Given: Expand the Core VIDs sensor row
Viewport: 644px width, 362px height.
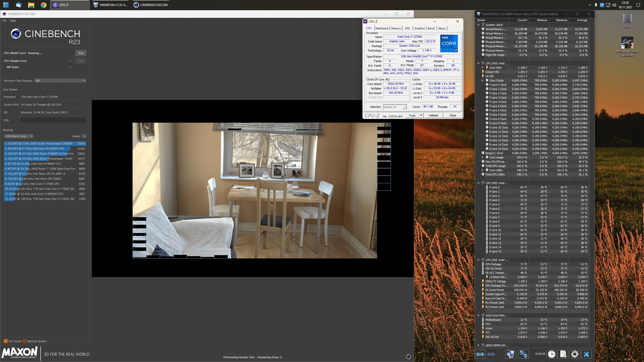Looking at the screenshot, I should pyautogui.click(x=482, y=68).
